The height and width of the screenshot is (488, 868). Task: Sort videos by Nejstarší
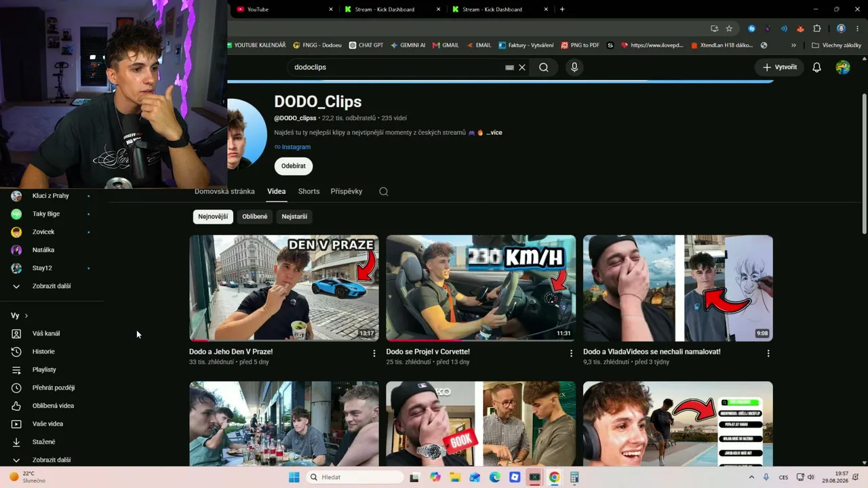[x=294, y=217]
